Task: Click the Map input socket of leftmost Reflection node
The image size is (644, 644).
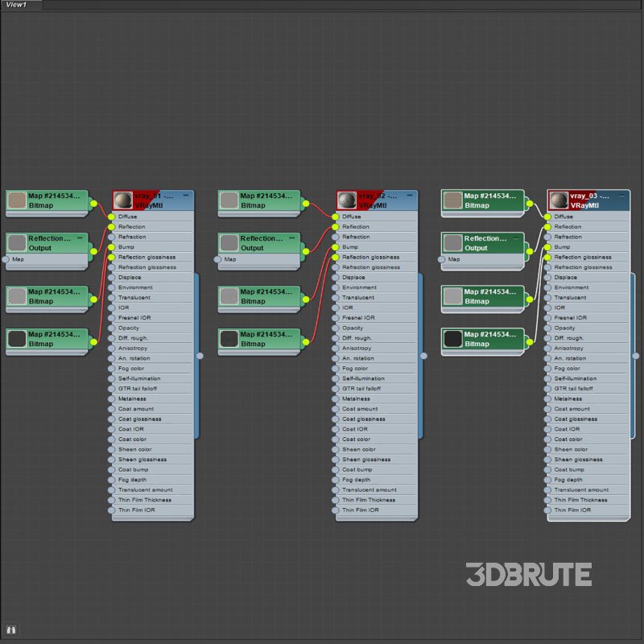Action: [6, 259]
